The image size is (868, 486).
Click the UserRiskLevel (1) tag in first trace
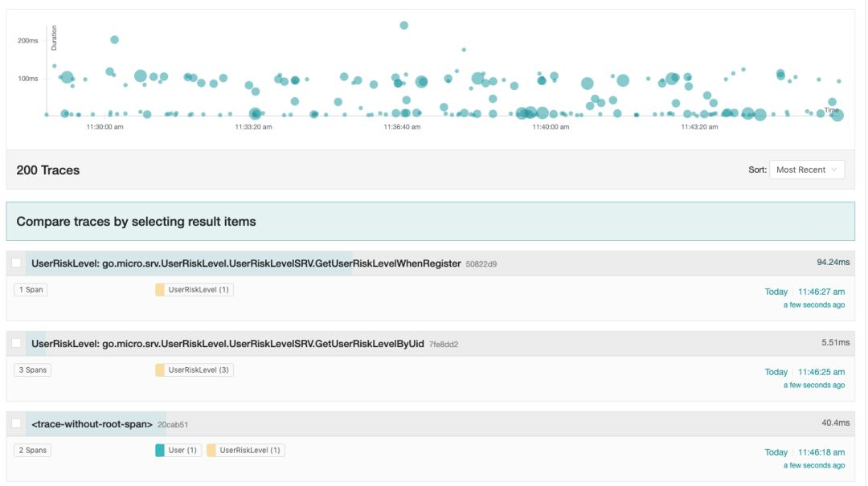(194, 290)
